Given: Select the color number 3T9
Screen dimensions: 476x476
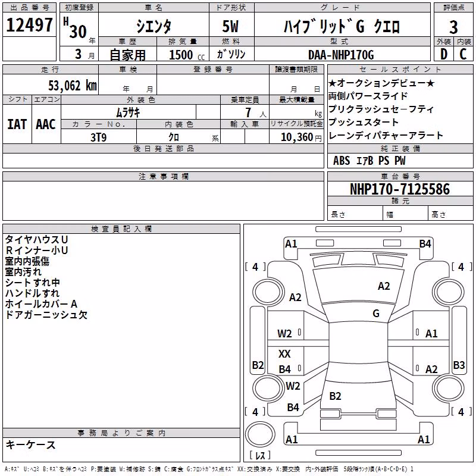Looking at the screenshot, I should click(99, 137).
